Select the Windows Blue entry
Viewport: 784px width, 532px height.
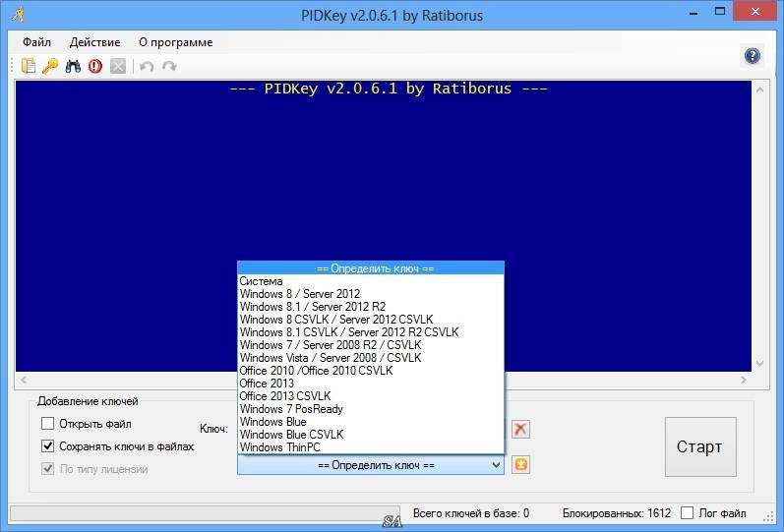[x=371, y=422]
